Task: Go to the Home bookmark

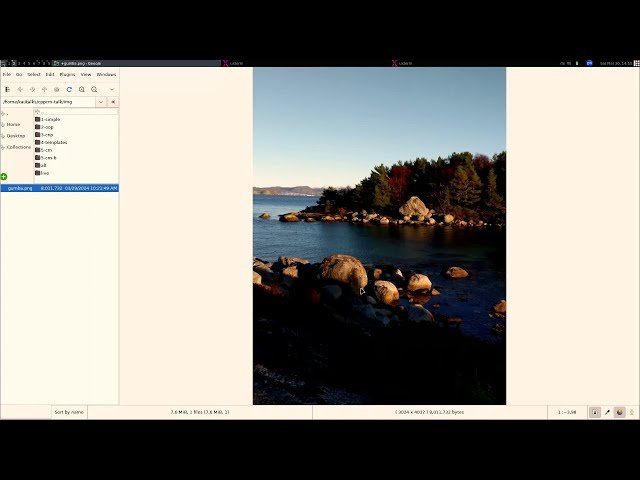Action: click(13, 125)
